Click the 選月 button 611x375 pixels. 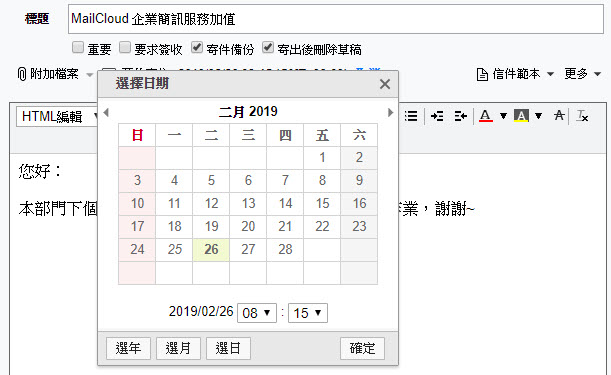(178, 348)
